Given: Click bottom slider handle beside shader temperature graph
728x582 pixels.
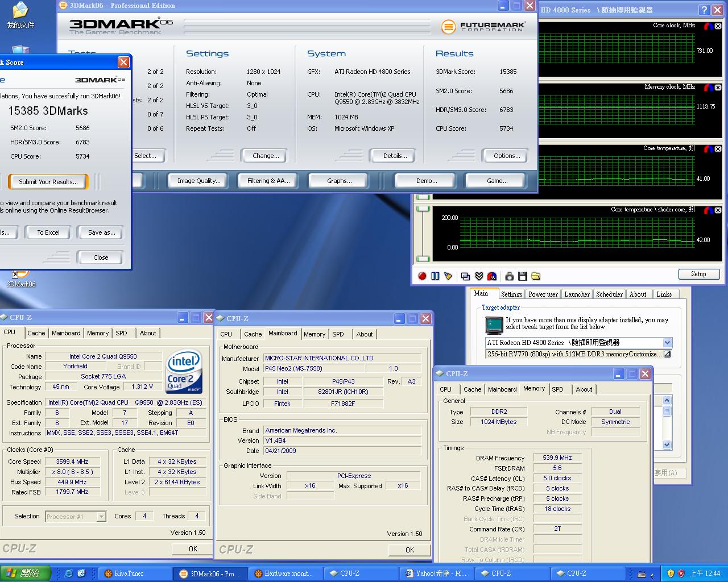Looking at the screenshot, I should 423,260.
